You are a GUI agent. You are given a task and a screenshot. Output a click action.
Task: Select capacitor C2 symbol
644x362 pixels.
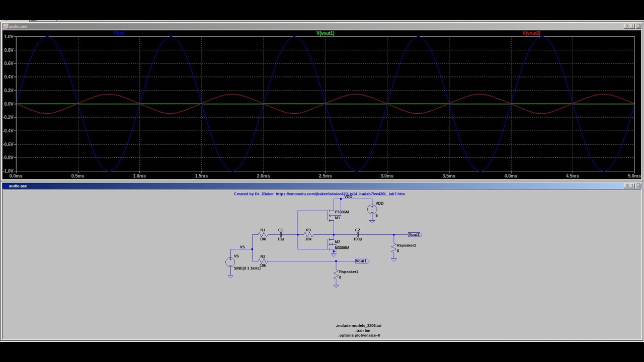pyautogui.click(x=357, y=234)
